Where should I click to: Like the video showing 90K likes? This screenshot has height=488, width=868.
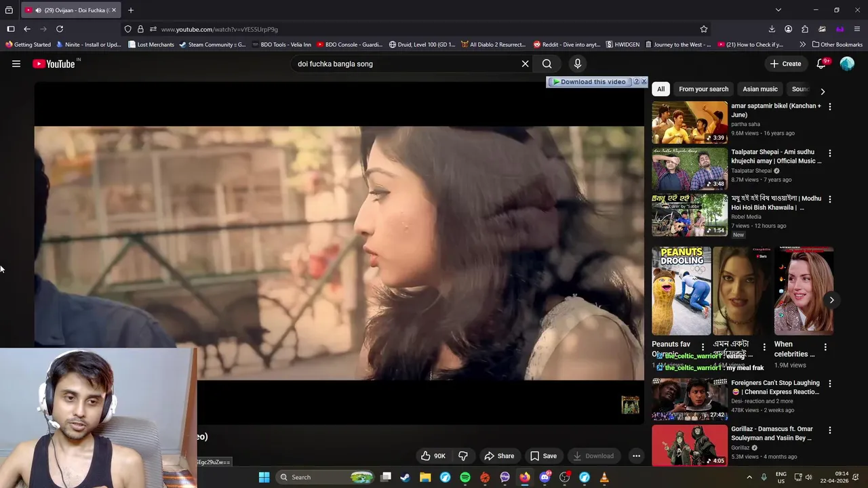coord(433,456)
